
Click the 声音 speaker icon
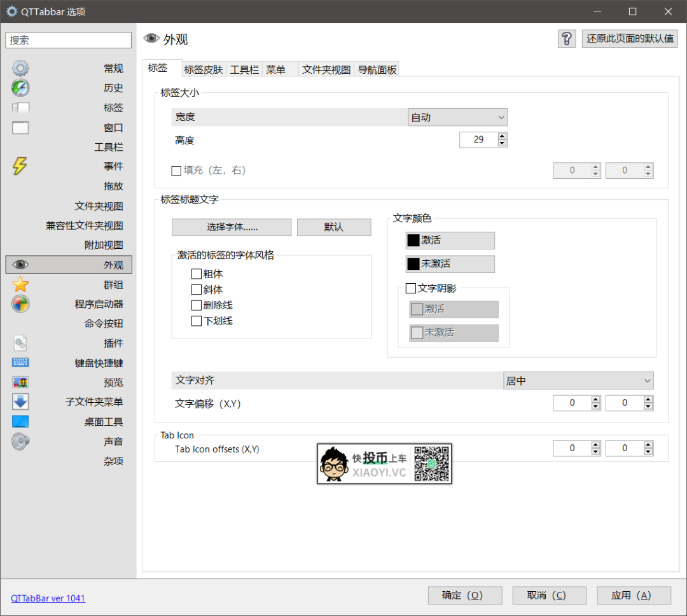point(20,441)
